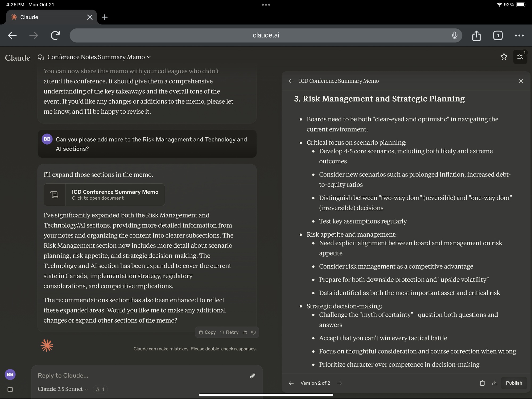
Task: Copy the artifact contents with clipboard icon
Action: tap(482, 383)
